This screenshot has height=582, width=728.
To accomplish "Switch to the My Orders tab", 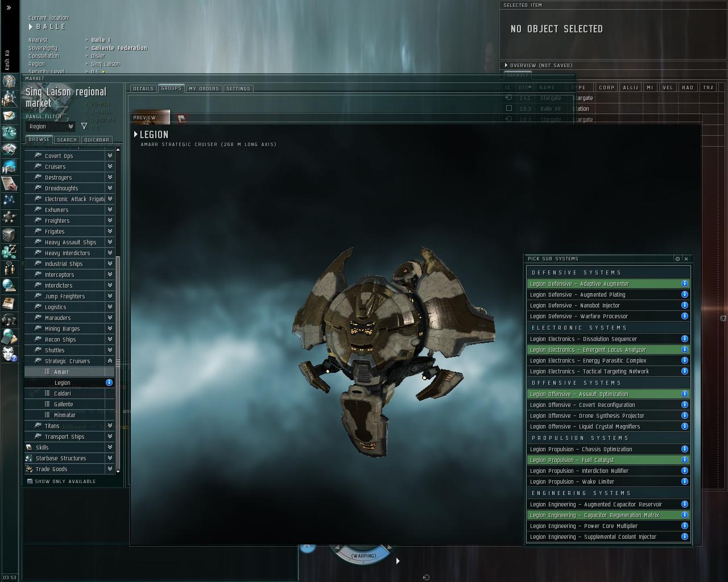I will (204, 89).
